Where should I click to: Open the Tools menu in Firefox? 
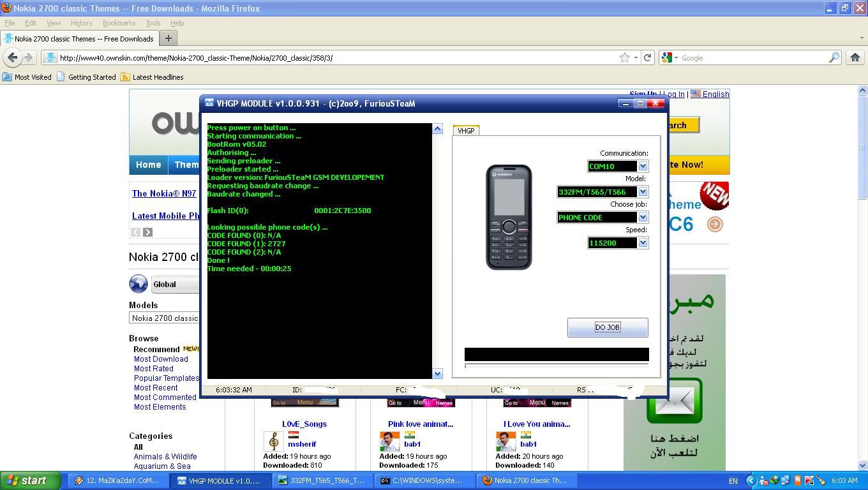click(x=153, y=23)
